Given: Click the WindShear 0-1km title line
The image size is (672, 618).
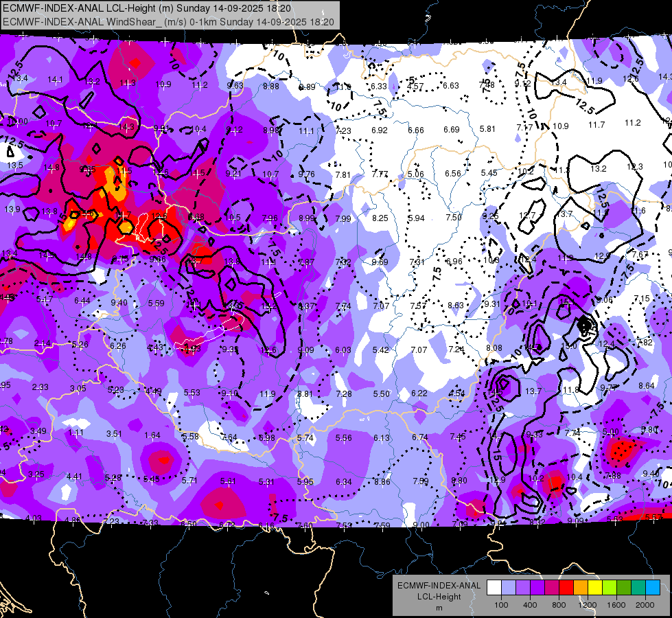Looking at the screenshot, I should click(x=168, y=22).
